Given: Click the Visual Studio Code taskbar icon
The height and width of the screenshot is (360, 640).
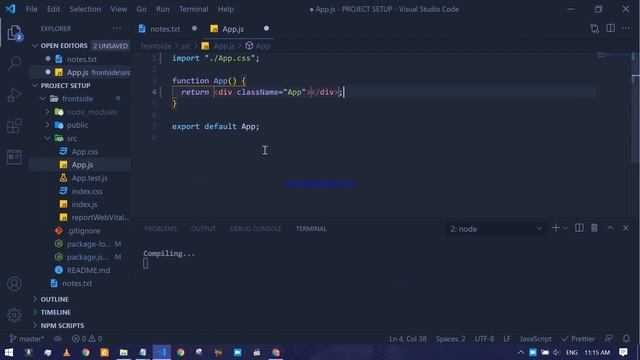Looking at the screenshot, I should coord(162,352).
